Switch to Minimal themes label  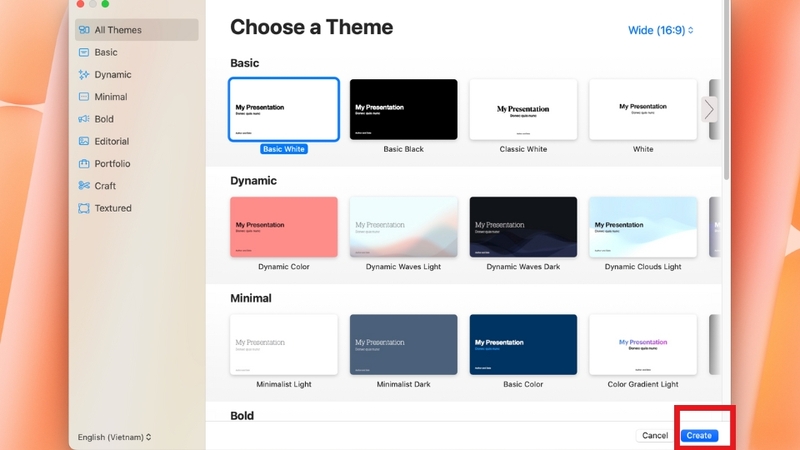[x=111, y=96]
